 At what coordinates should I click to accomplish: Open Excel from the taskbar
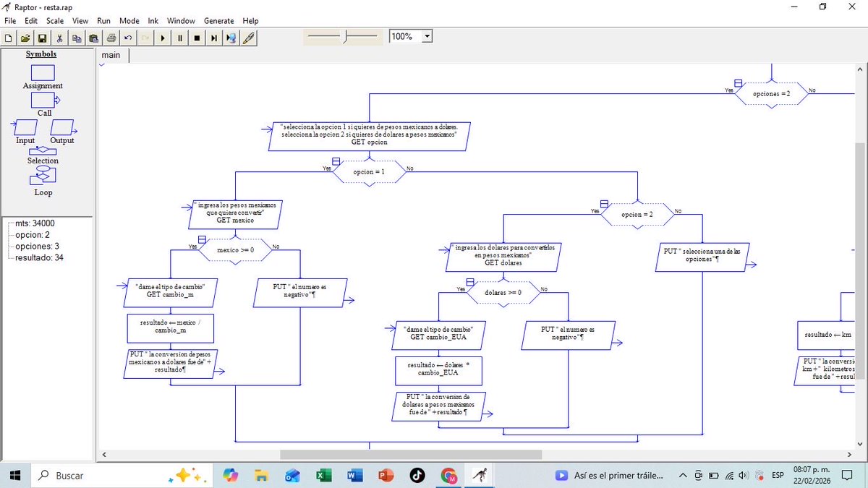click(x=323, y=476)
